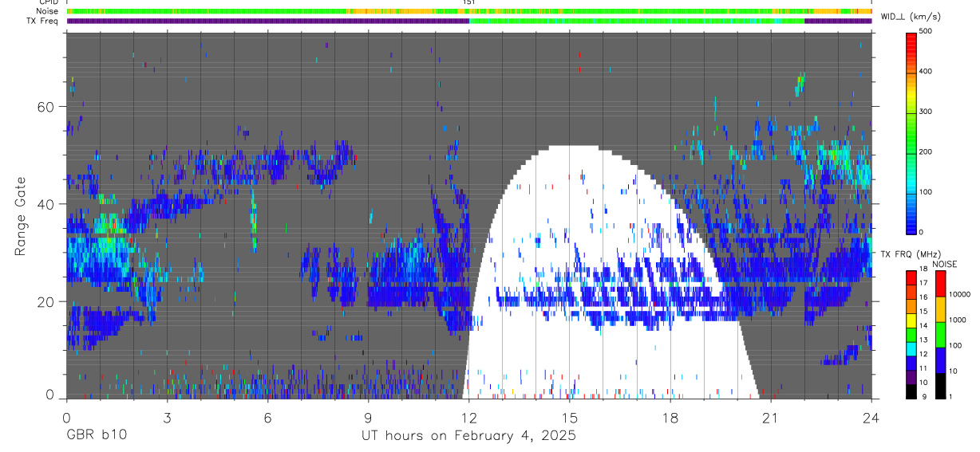Click the "1" tick on NOISE legend
This screenshot has width=980, height=452.
[x=951, y=396]
